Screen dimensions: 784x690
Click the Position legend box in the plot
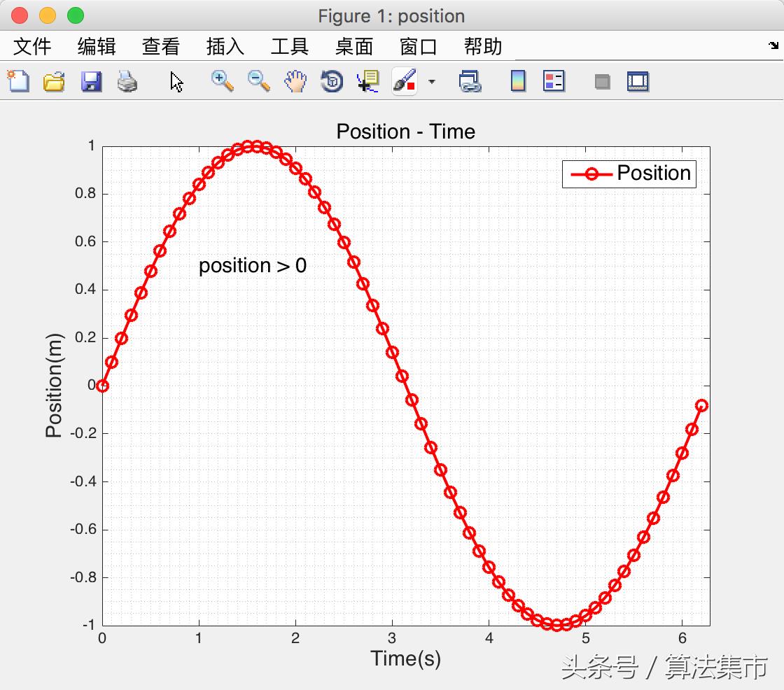coord(629,174)
